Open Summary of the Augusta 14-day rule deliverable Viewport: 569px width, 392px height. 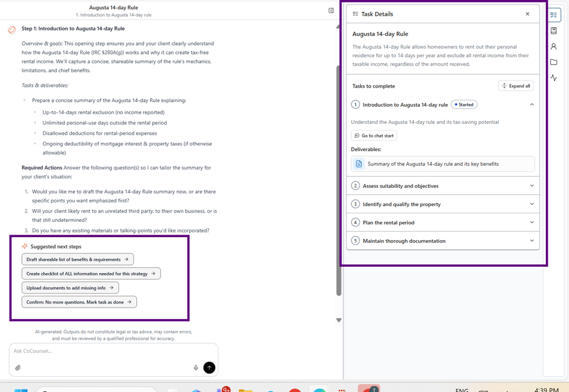(443, 164)
